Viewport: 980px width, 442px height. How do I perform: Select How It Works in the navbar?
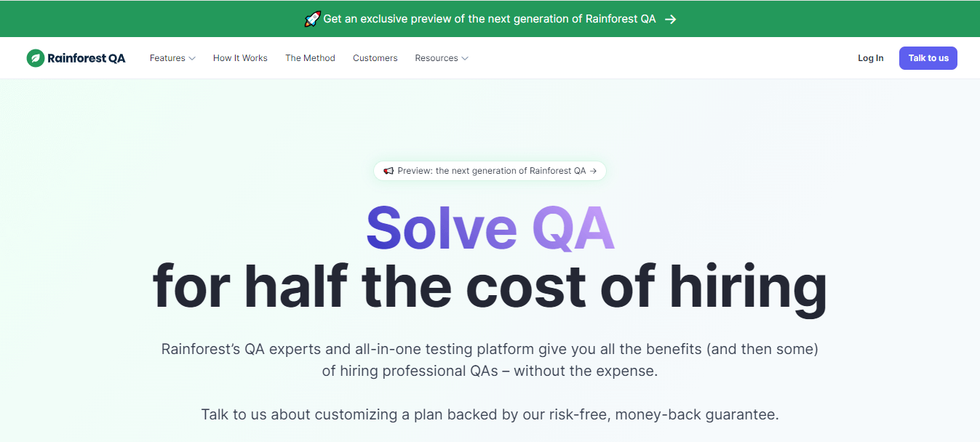tap(240, 57)
